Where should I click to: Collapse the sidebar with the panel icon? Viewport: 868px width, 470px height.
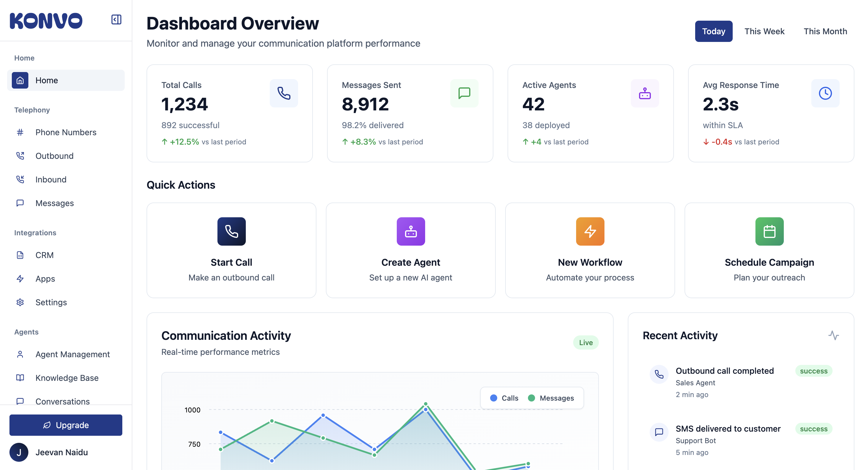coord(116,19)
